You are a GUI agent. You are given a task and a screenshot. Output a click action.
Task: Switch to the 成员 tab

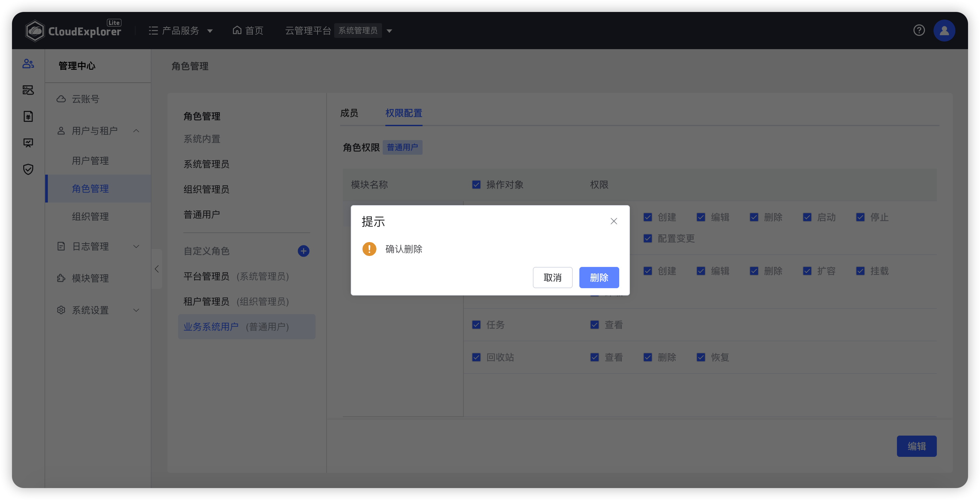click(349, 113)
